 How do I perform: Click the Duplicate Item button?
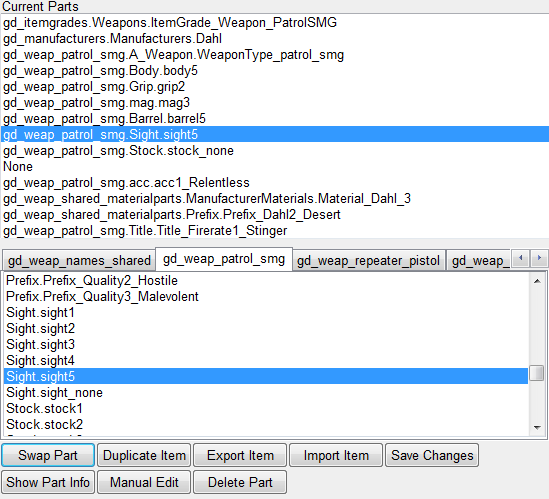144,455
